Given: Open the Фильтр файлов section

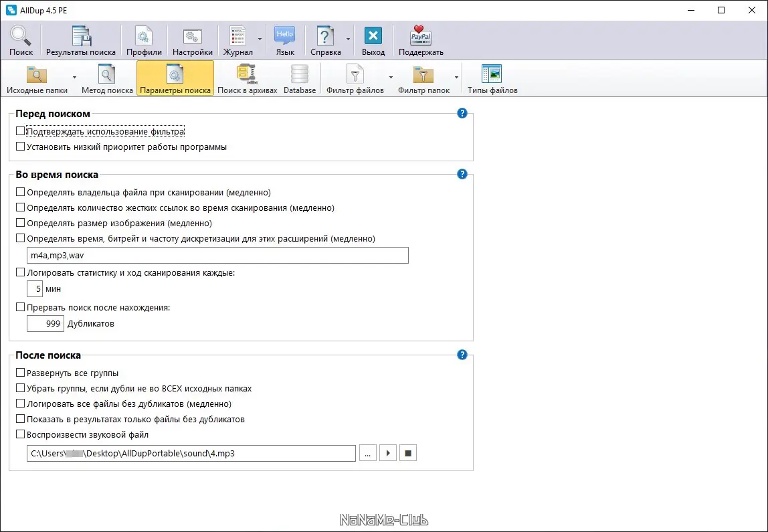Looking at the screenshot, I should click(355, 78).
